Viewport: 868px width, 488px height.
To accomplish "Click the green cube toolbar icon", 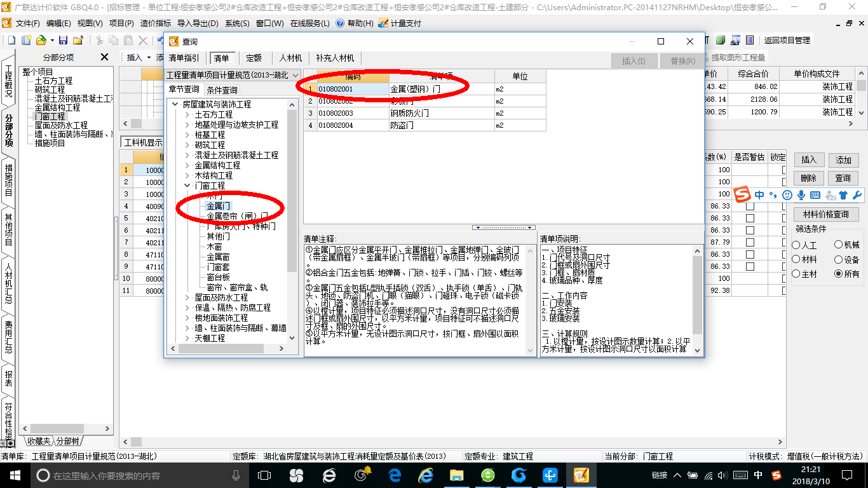I will click(x=721, y=40).
